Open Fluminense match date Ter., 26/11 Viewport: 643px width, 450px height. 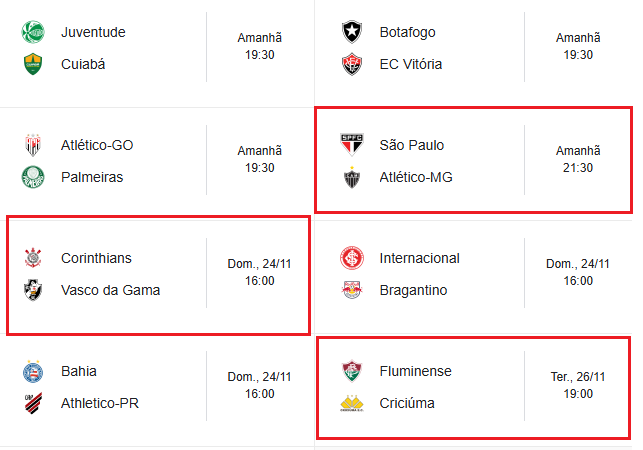[578, 377]
